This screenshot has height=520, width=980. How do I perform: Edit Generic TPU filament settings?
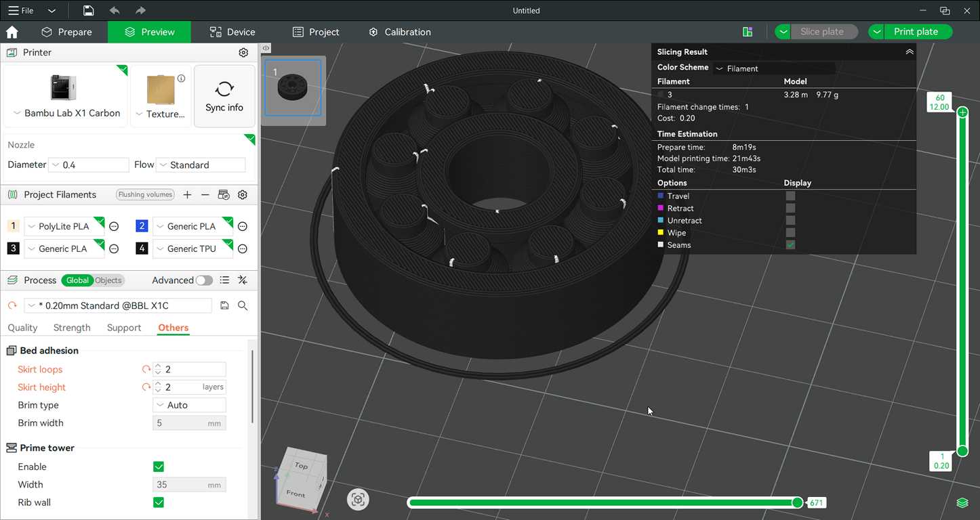pyautogui.click(x=242, y=248)
